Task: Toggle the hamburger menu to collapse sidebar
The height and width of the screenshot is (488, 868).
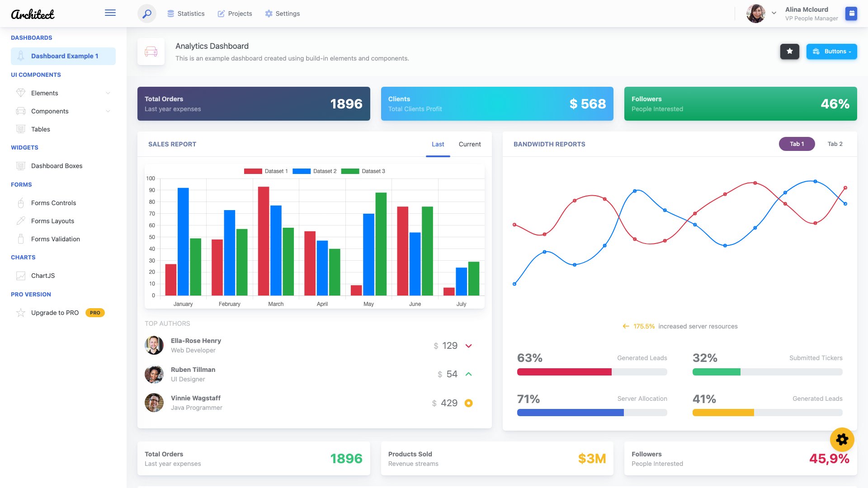Action: click(x=110, y=13)
